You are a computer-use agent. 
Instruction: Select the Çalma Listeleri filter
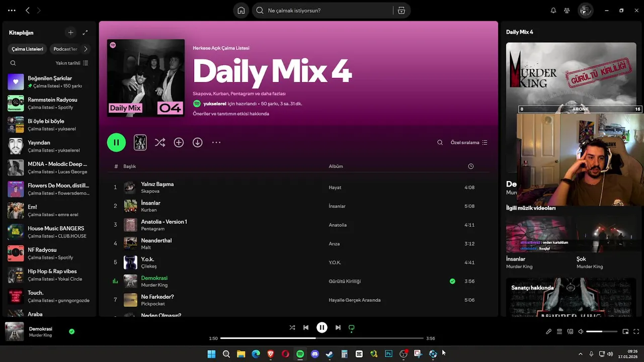tap(27, 49)
